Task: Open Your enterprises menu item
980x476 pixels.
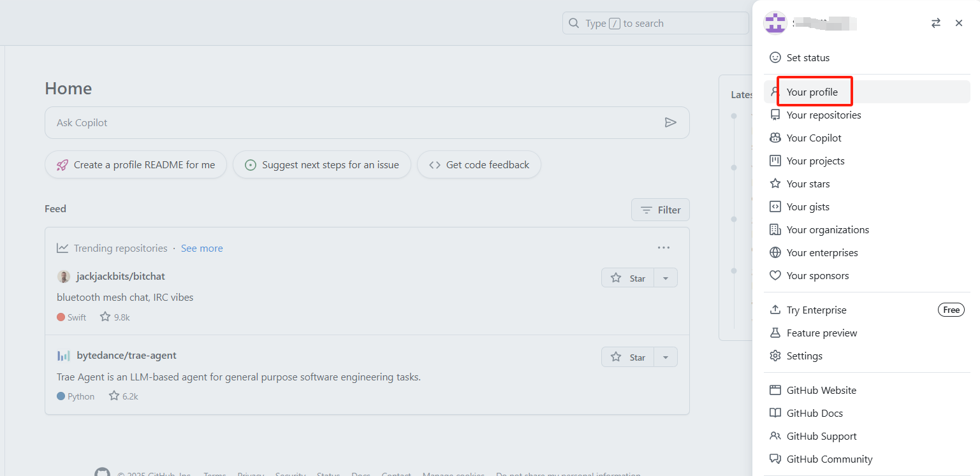Action: (x=867, y=252)
